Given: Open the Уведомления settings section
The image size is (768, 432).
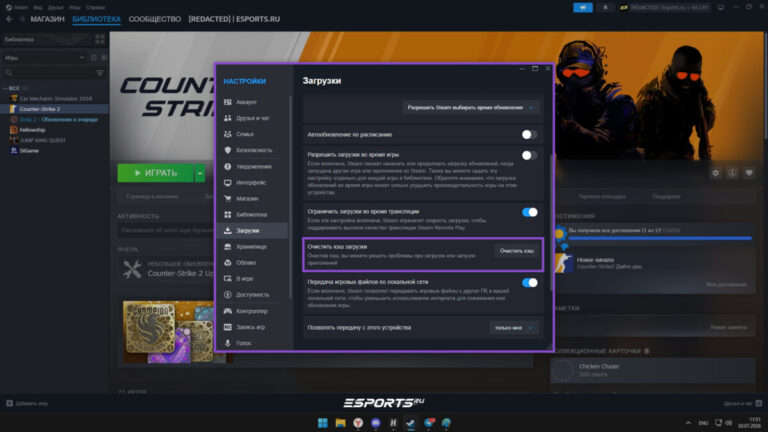Looking at the screenshot, I should (252, 167).
